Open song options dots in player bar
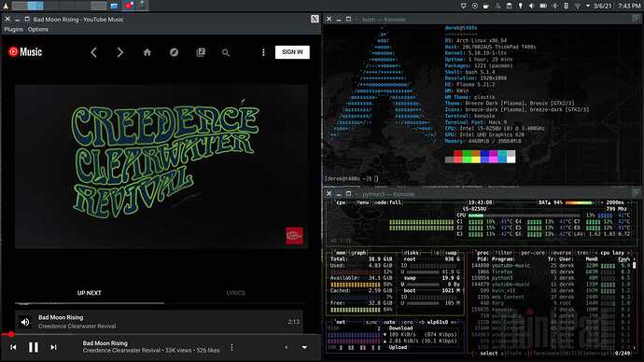 tap(231, 347)
